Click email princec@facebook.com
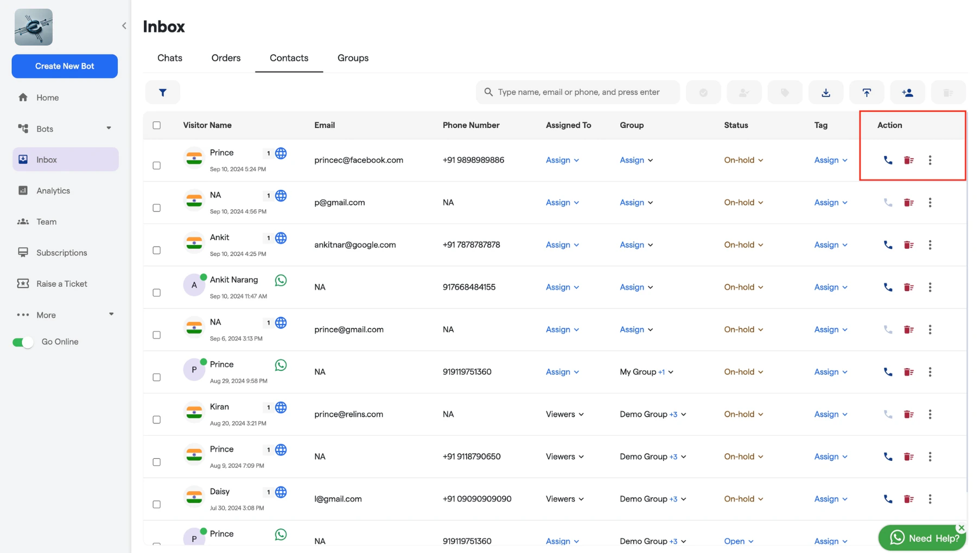The width and height of the screenshot is (980, 553). click(359, 160)
